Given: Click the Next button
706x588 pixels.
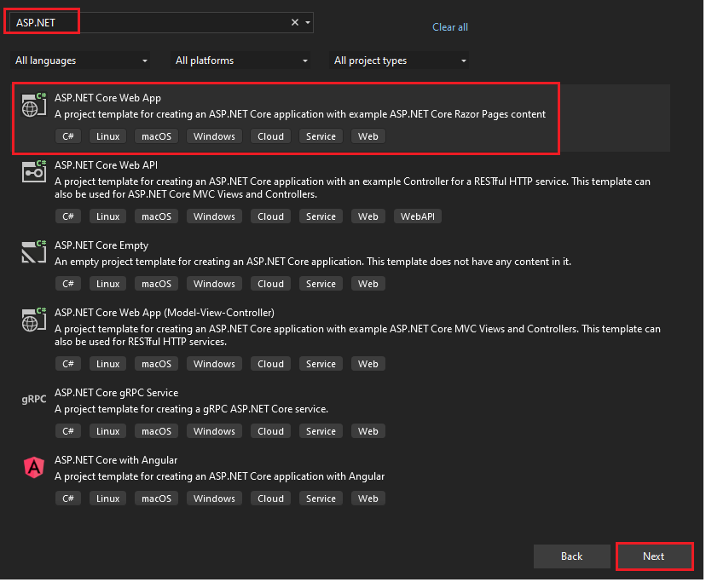Looking at the screenshot, I should tap(654, 557).
